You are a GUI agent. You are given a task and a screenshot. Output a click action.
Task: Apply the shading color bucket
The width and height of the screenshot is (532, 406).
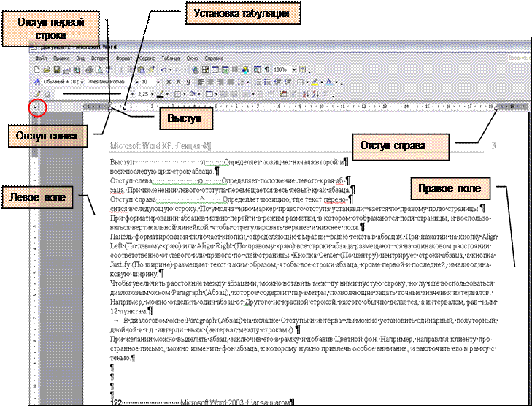(192, 94)
